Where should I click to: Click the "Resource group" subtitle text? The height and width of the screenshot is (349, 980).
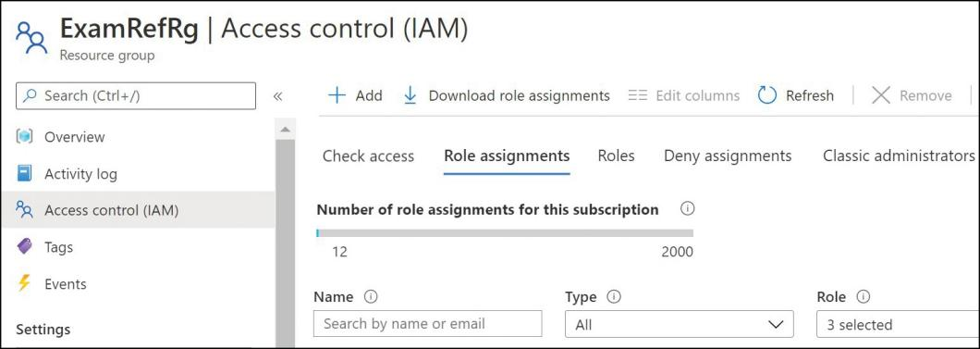(107, 55)
